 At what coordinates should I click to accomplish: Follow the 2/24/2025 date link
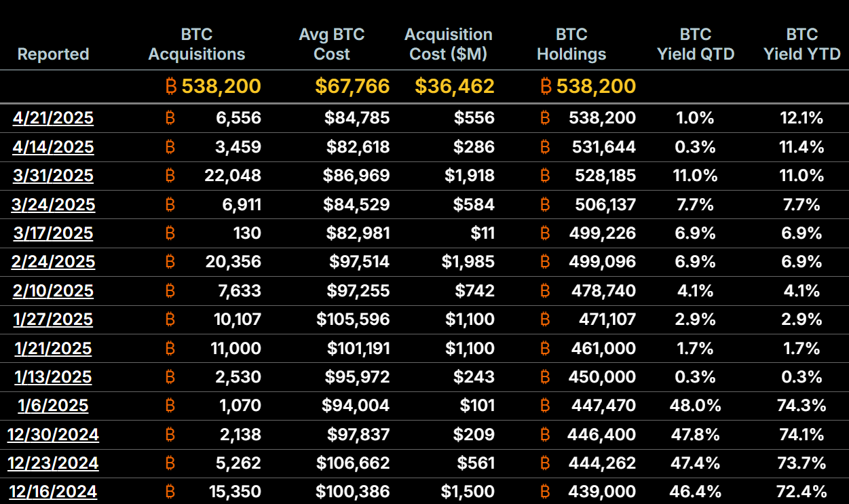54,262
